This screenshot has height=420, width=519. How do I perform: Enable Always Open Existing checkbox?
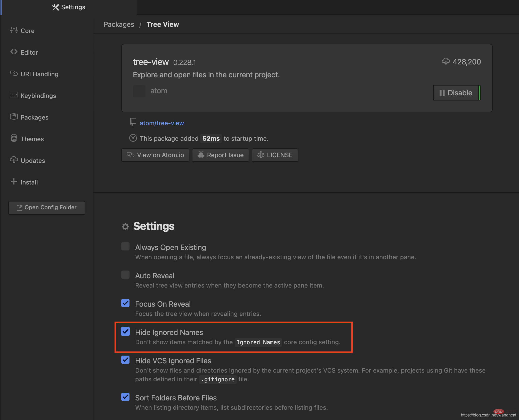coord(125,246)
